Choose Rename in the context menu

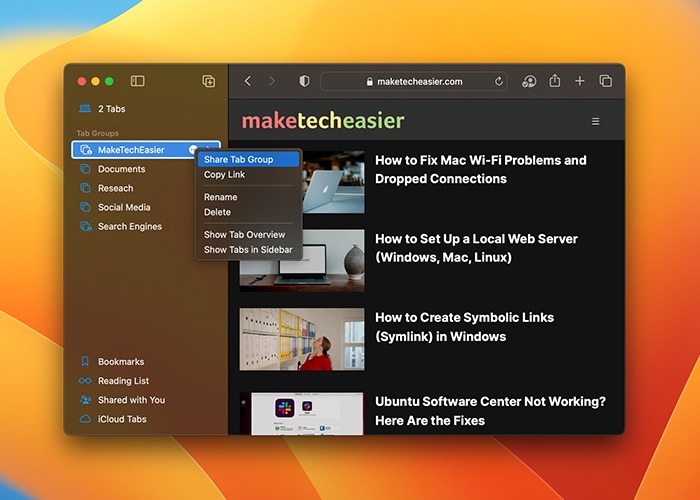point(249,197)
